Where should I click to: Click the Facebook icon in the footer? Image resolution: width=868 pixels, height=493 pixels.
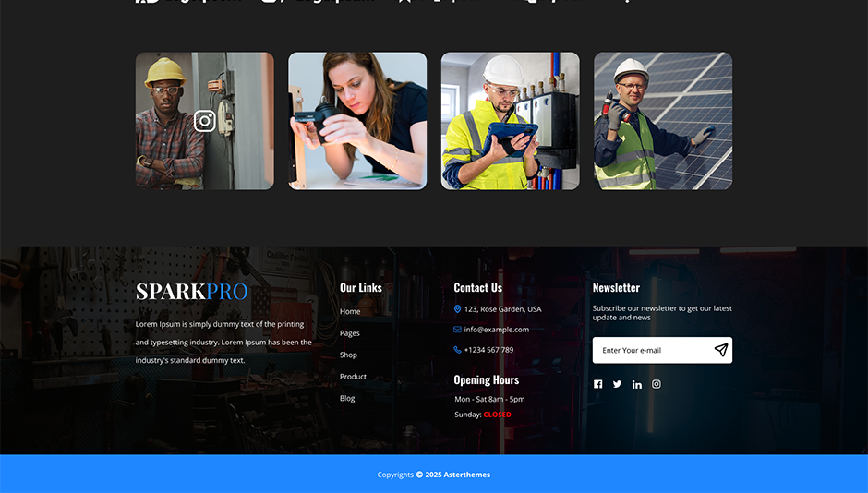597,384
